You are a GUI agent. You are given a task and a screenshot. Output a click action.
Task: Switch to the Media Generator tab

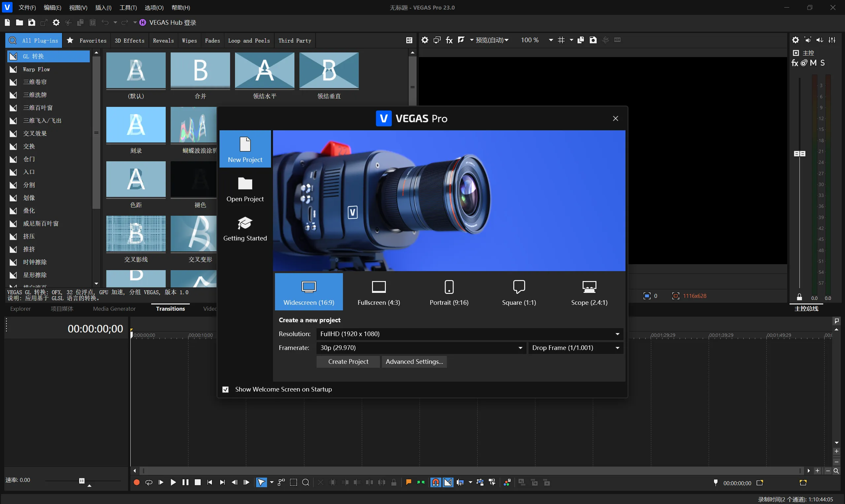coord(114,308)
